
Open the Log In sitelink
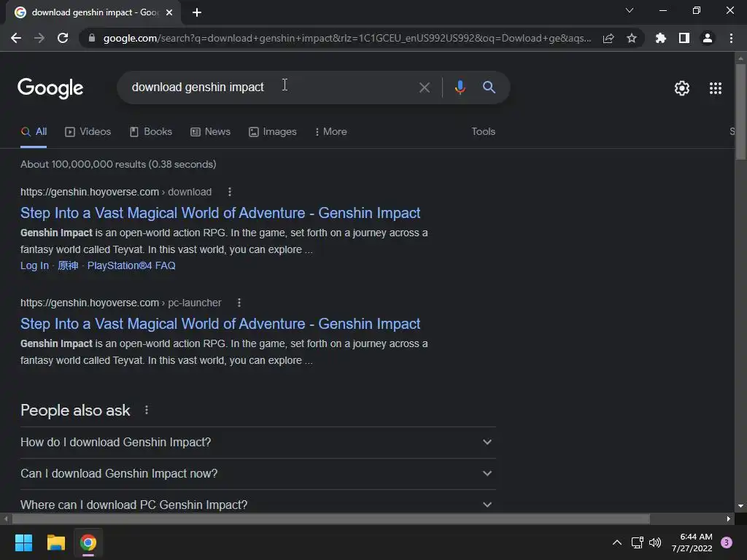(x=34, y=265)
